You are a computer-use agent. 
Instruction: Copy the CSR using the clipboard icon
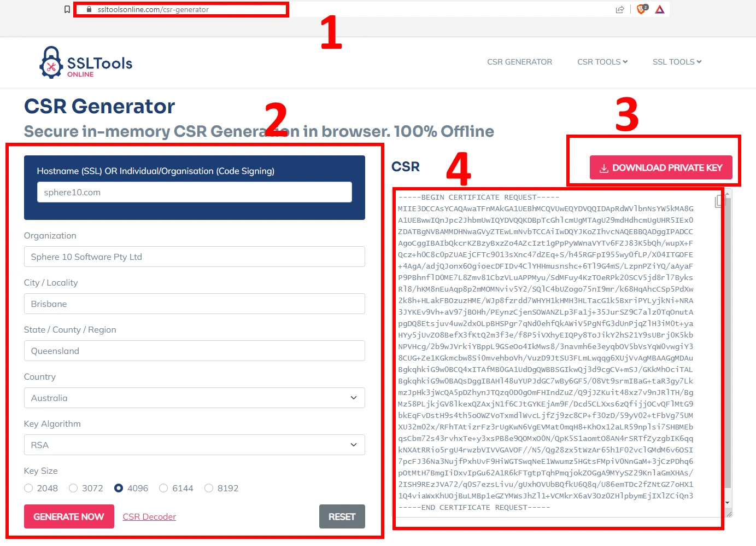coord(719,201)
